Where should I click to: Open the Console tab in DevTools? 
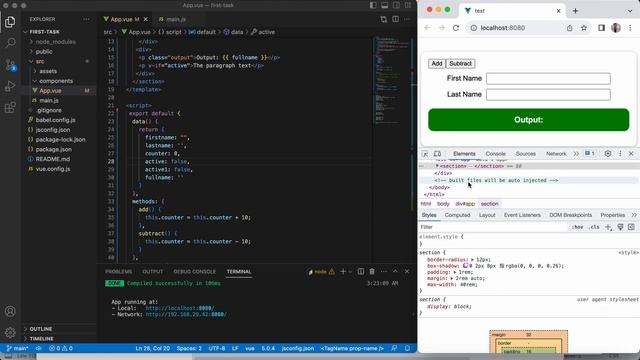[496, 154]
